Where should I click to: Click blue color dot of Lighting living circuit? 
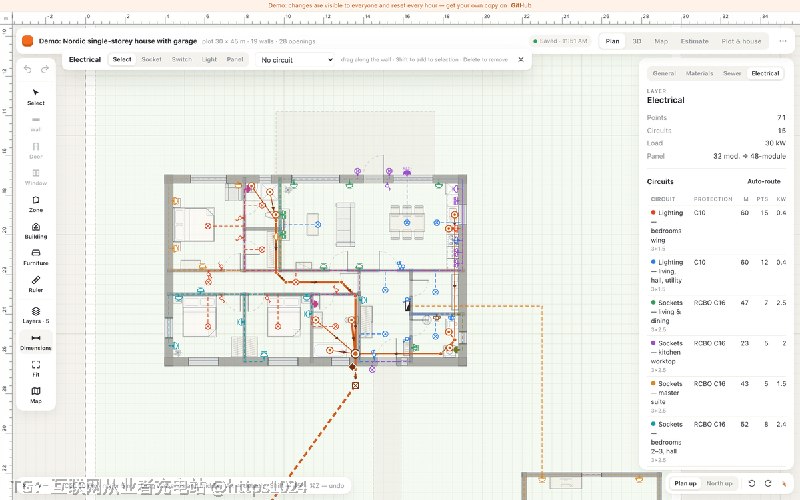[x=653, y=262]
